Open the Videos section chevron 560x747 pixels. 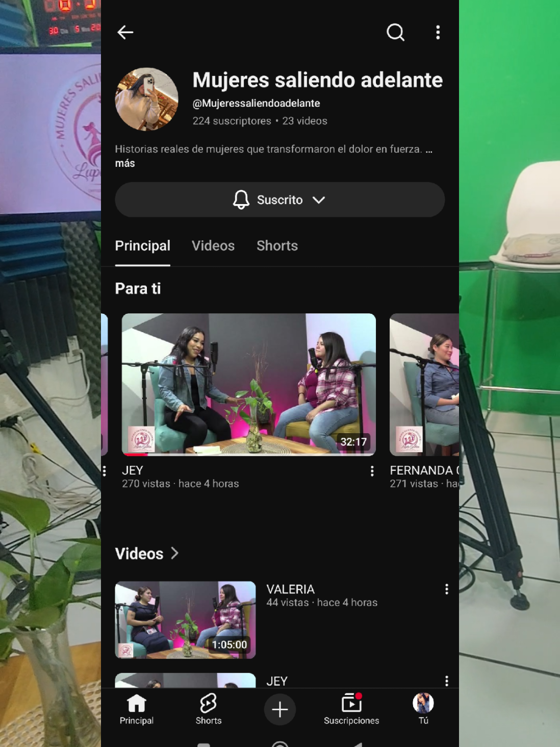[x=174, y=554]
